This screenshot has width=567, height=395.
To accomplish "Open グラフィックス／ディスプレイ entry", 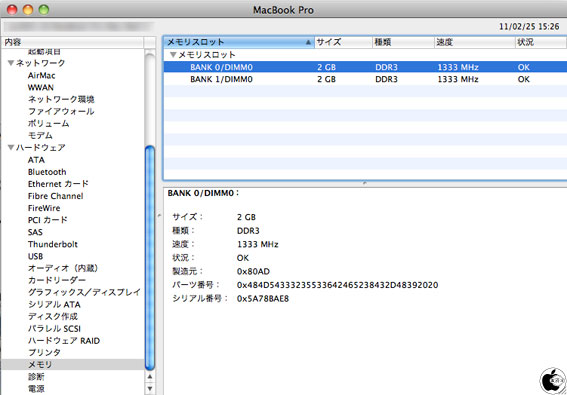I will click(84, 292).
